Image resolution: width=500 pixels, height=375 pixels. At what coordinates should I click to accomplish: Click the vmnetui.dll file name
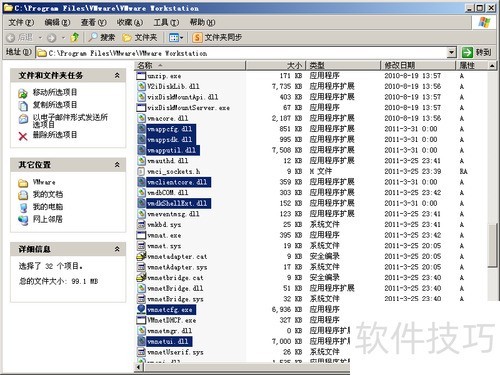(169, 342)
